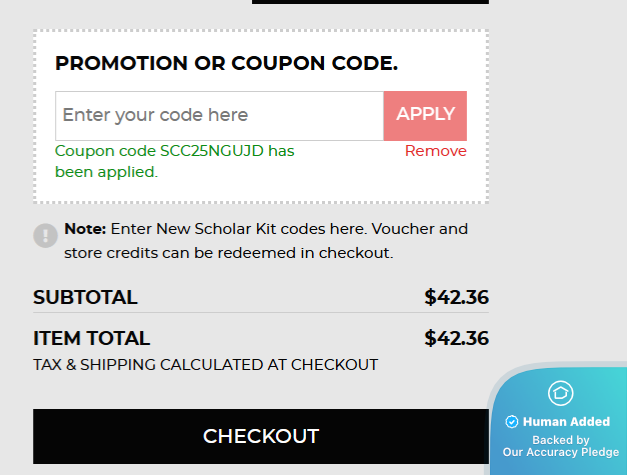Select the item total price value
Screen dimensions: 627x475
click(x=456, y=338)
